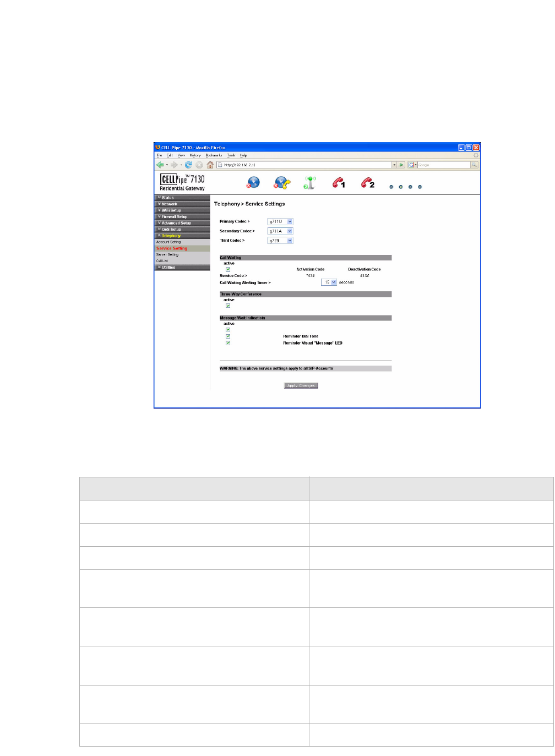Toggle Reminder Visual Message LED checkbox
The height and width of the screenshot is (756, 555).
[x=228, y=342]
